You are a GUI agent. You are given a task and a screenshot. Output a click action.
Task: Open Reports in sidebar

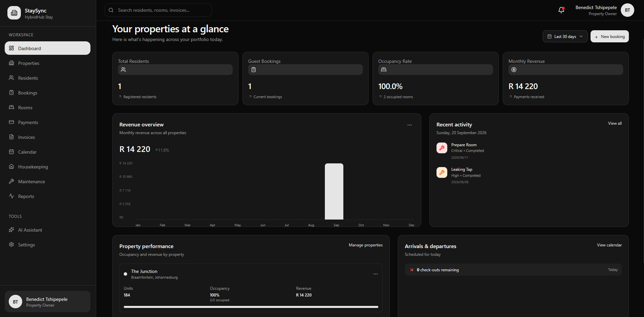(x=47, y=196)
